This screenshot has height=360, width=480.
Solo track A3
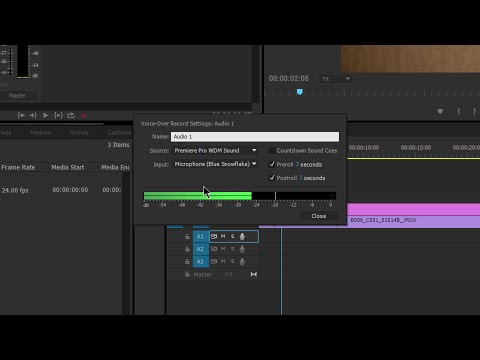233,261
